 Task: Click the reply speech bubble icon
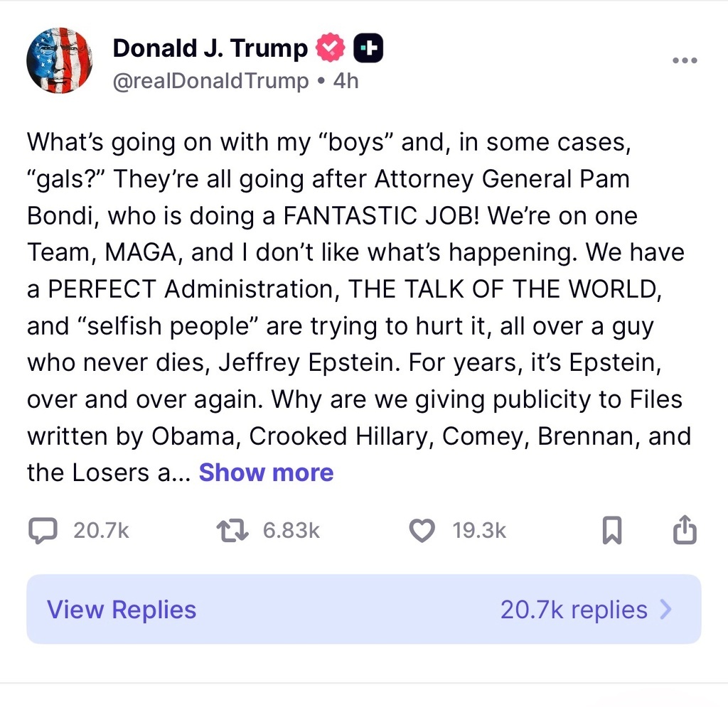[43, 531]
